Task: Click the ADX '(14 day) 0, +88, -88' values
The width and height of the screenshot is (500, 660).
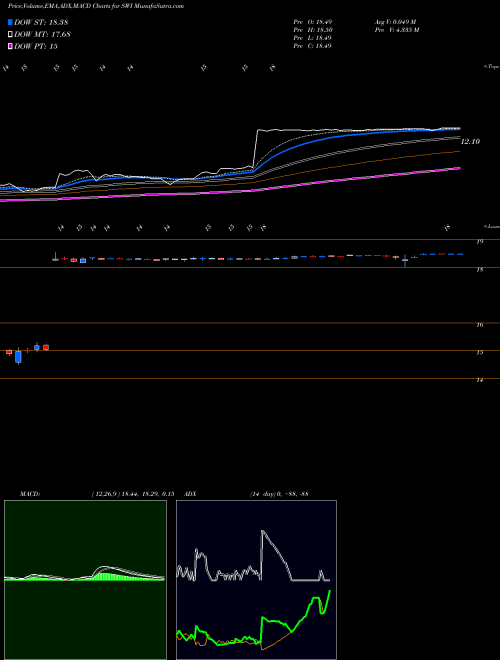Action: 279,494
